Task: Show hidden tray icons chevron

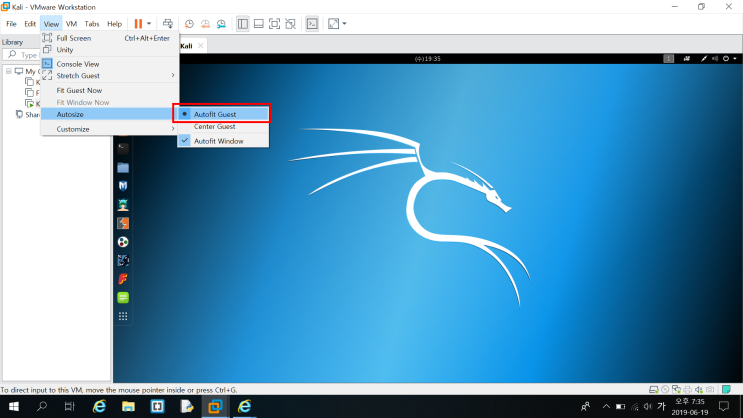Action: 606,406
